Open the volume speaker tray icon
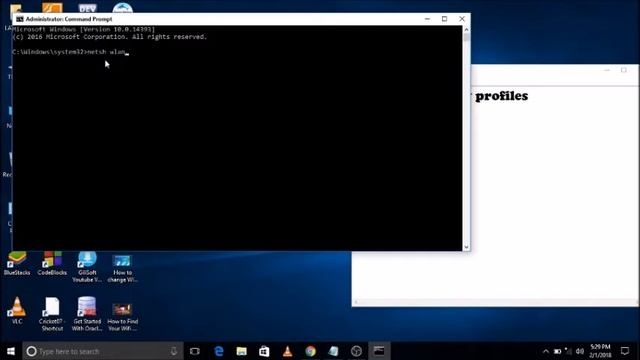640x360 pixels. (580, 351)
